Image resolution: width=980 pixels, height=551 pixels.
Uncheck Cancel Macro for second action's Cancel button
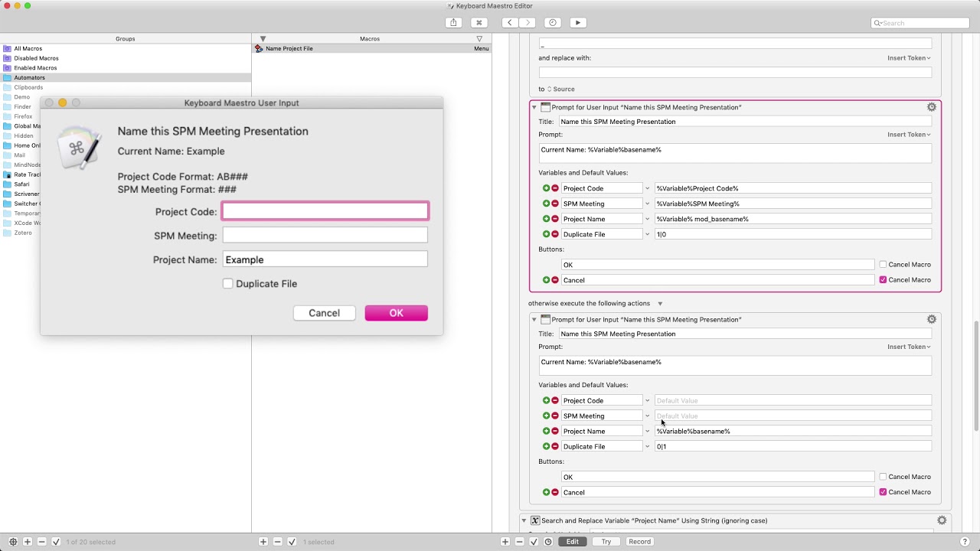point(883,492)
